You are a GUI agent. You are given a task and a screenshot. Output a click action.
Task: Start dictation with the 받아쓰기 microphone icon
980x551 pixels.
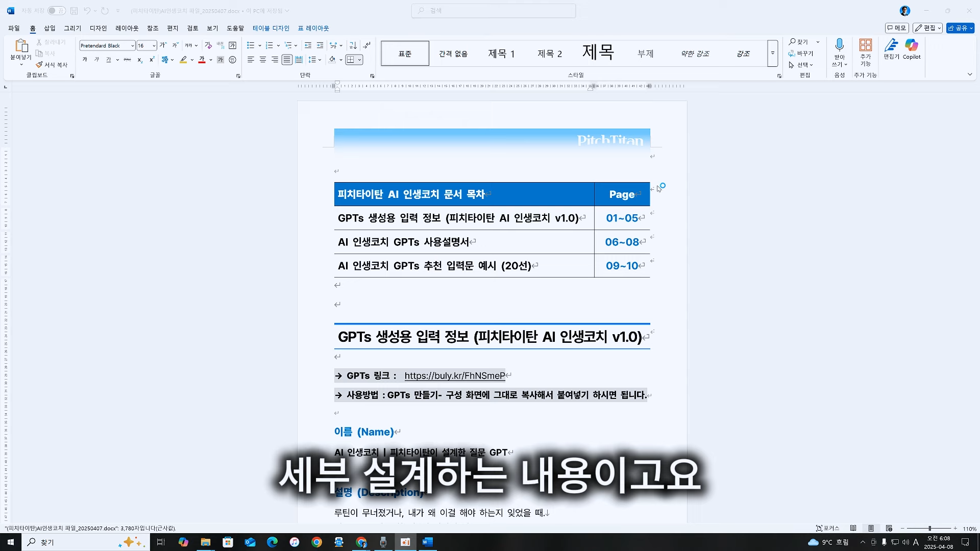click(x=839, y=51)
